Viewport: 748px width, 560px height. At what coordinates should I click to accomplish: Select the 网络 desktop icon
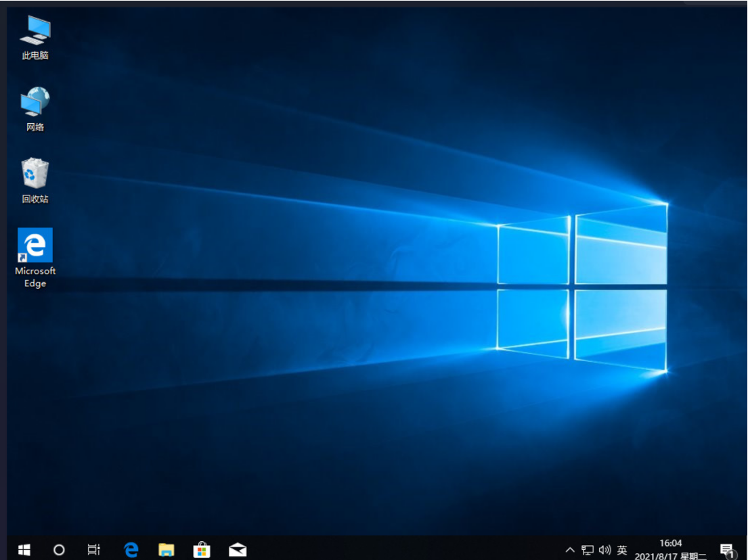(x=35, y=108)
